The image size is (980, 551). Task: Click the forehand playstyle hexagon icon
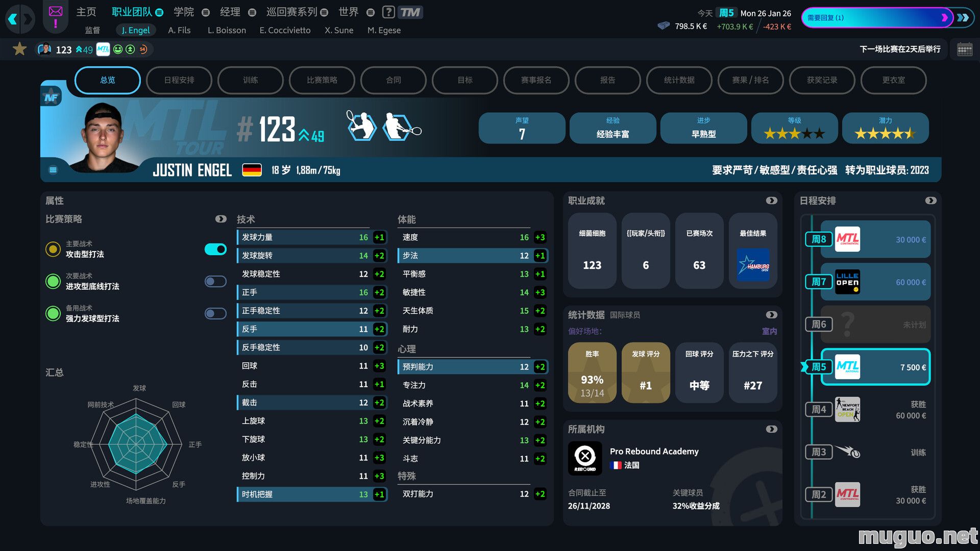[361, 127]
